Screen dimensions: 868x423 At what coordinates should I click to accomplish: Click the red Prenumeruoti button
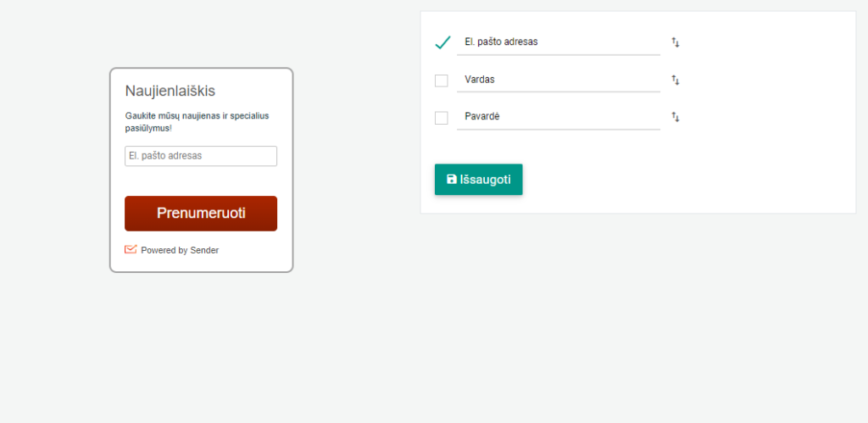pos(201,213)
